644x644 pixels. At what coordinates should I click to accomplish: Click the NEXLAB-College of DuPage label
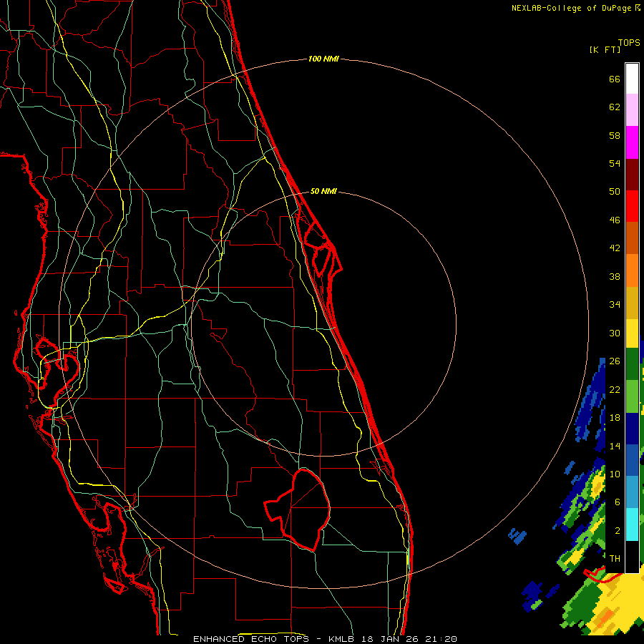coord(571,8)
